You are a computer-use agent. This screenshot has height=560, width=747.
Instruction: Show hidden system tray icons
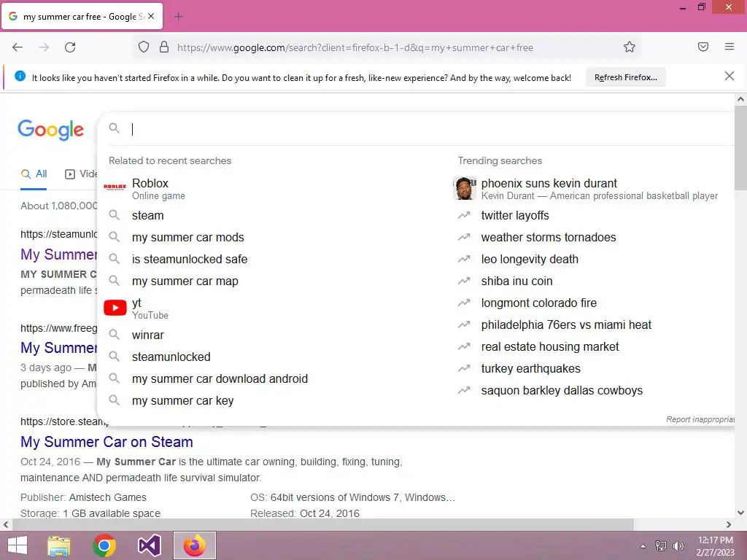[x=643, y=545]
